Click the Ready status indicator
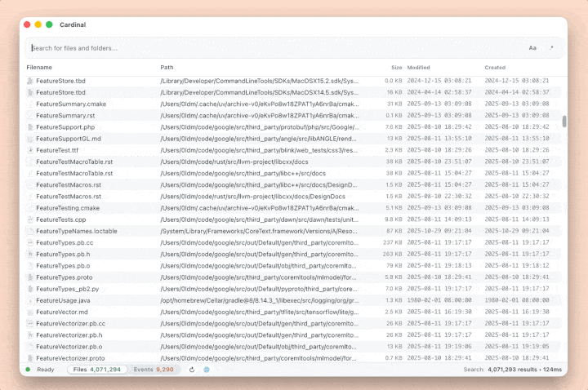This screenshot has height=390, width=588. point(40,370)
